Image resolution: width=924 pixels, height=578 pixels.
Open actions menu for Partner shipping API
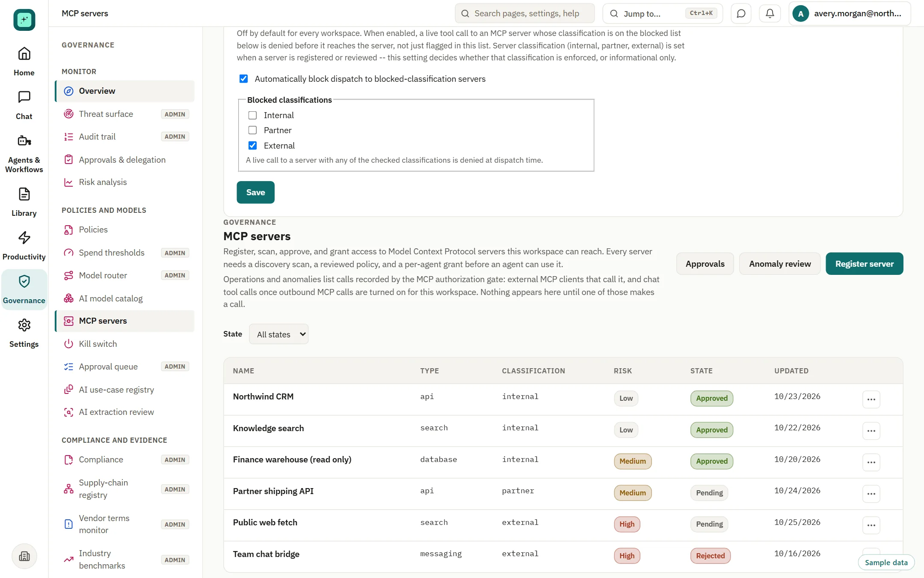point(871,494)
